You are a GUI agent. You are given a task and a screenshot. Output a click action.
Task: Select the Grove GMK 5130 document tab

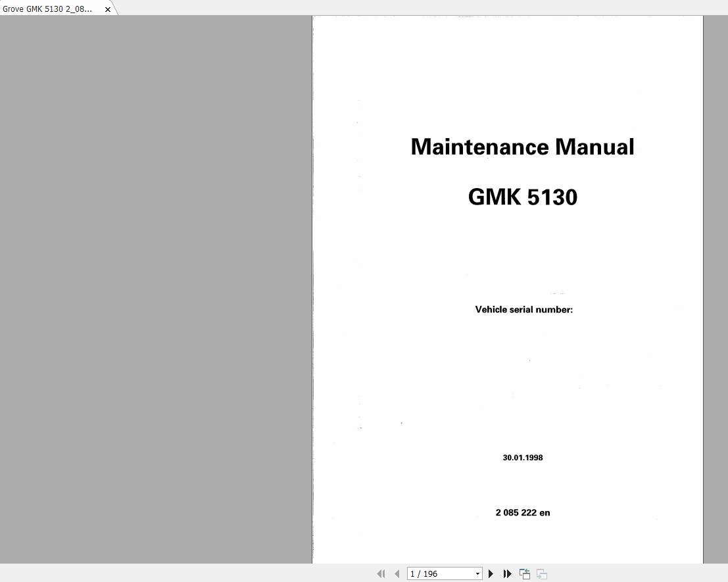pos(47,9)
